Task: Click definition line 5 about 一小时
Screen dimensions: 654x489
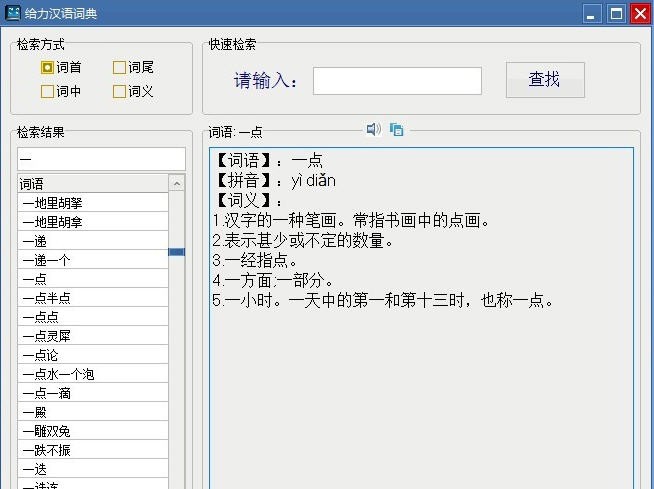Action: point(383,300)
